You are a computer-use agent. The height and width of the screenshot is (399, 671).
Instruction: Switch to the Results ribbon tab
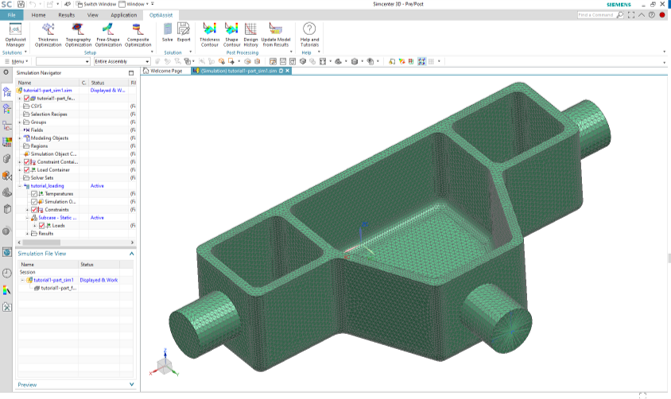point(66,15)
